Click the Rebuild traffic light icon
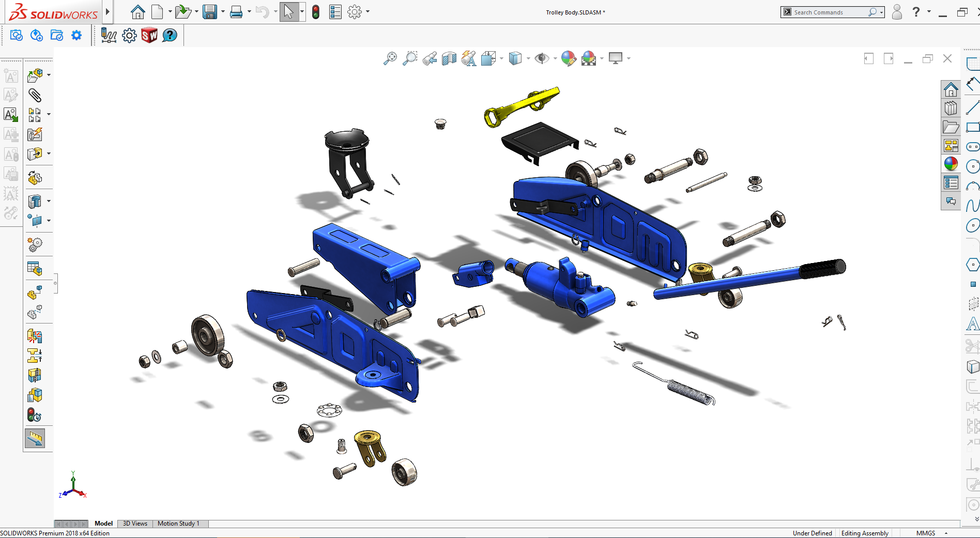Image resolution: width=980 pixels, height=538 pixels. point(316,12)
